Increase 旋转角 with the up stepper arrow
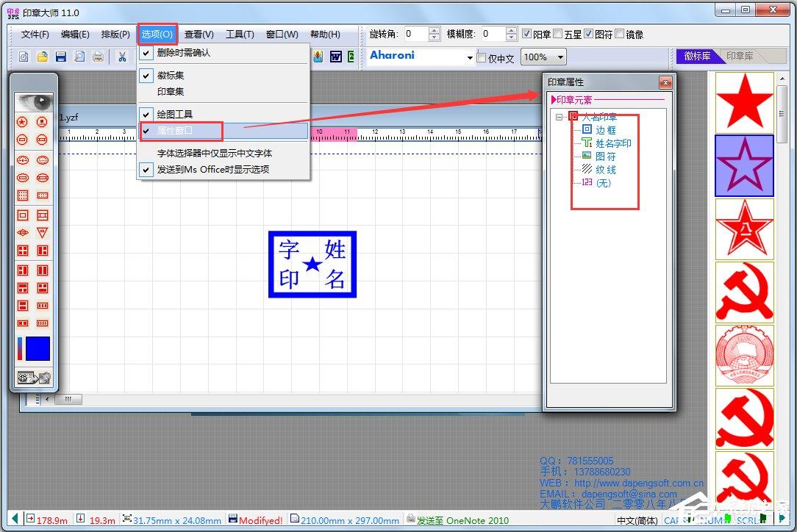The height and width of the screenshot is (532, 797). point(434,30)
